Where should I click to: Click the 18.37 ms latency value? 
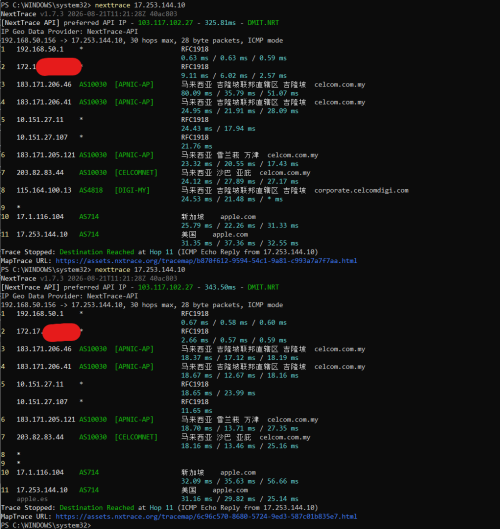coord(197,358)
